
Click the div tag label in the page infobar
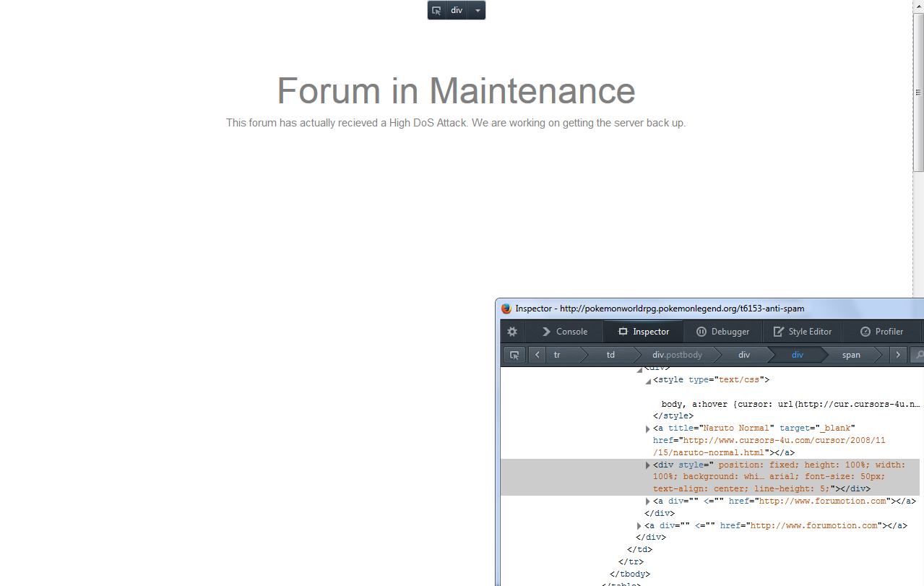click(x=457, y=10)
